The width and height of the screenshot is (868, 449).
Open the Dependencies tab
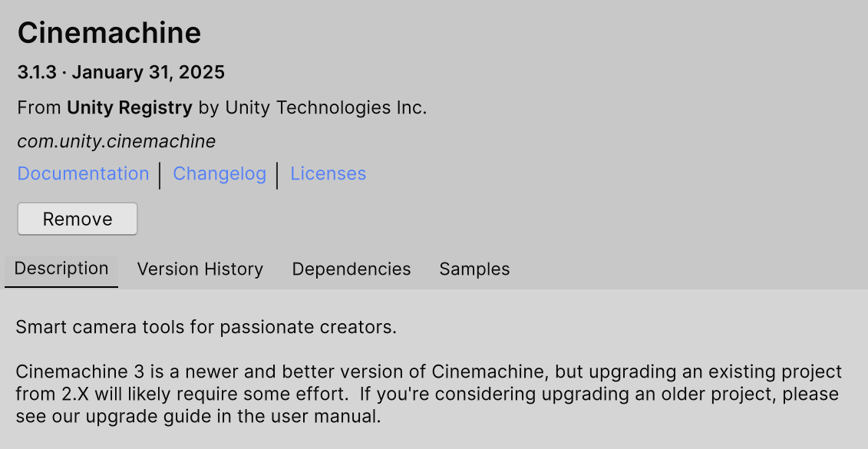coord(351,269)
